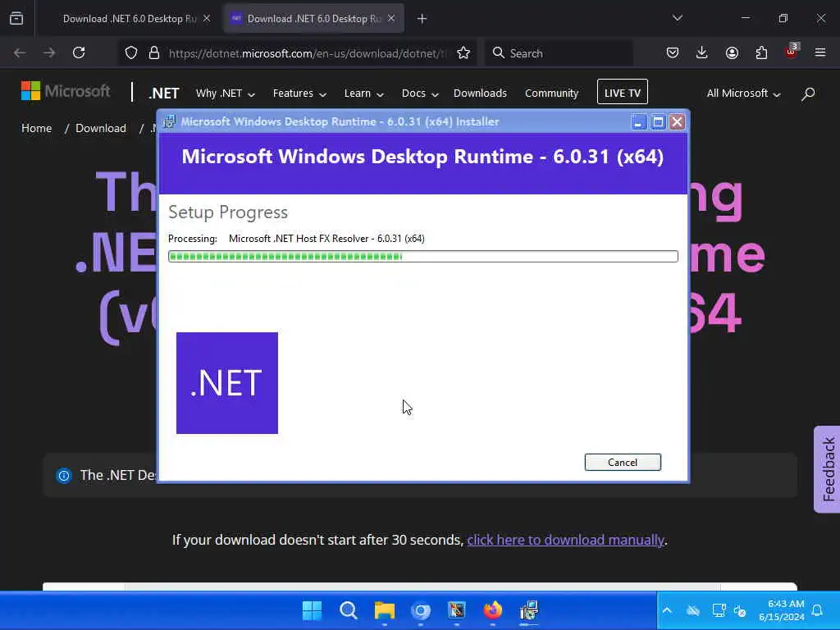Open Firefox from taskbar
The image size is (840, 630).
tap(492, 610)
